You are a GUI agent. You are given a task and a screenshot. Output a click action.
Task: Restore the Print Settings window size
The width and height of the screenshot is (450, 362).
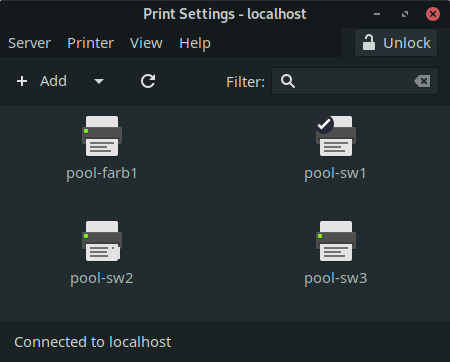click(x=405, y=14)
